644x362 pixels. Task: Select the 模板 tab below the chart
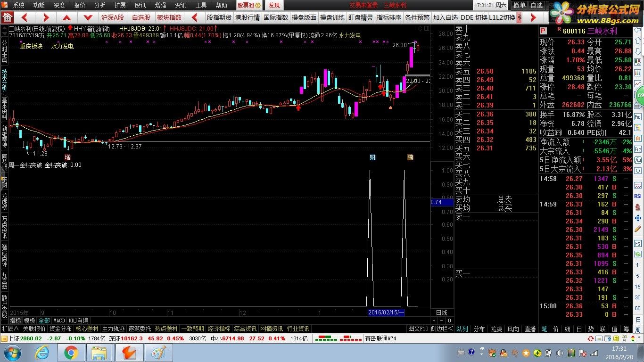[30, 321]
